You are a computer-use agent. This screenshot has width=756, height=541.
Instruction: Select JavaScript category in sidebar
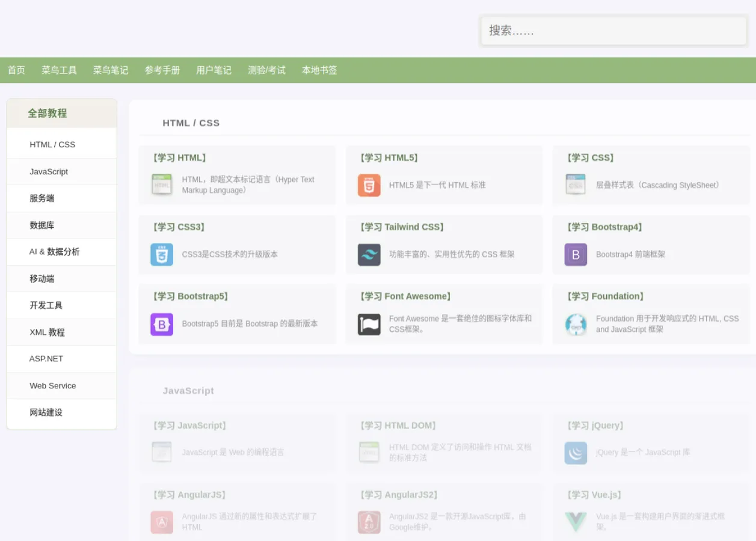coord(61,172)
